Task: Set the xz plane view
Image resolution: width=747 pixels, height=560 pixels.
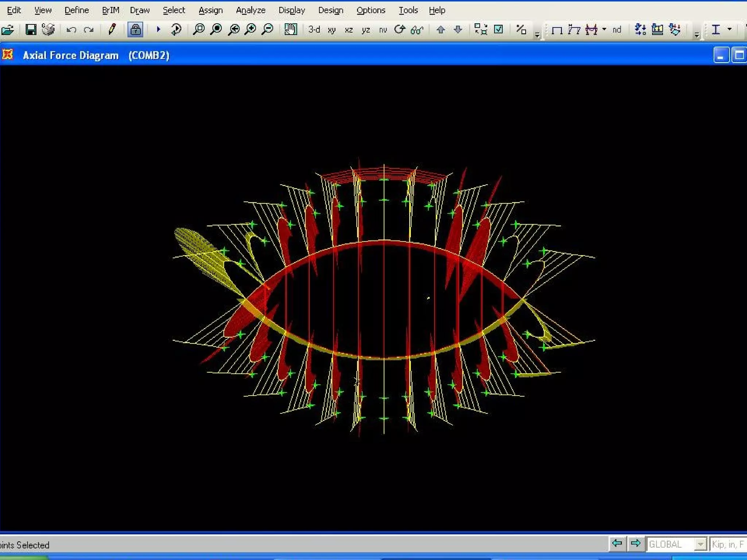Action: [x=349, y=30]
